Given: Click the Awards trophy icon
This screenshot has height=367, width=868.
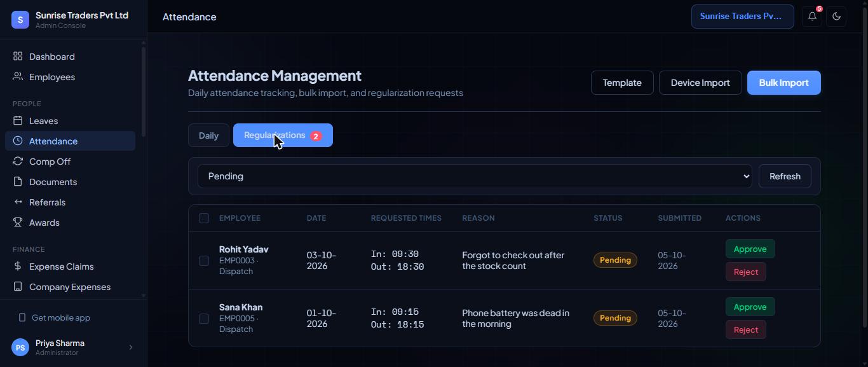Looking at the screenshot, I should click(x=18, y=223).
